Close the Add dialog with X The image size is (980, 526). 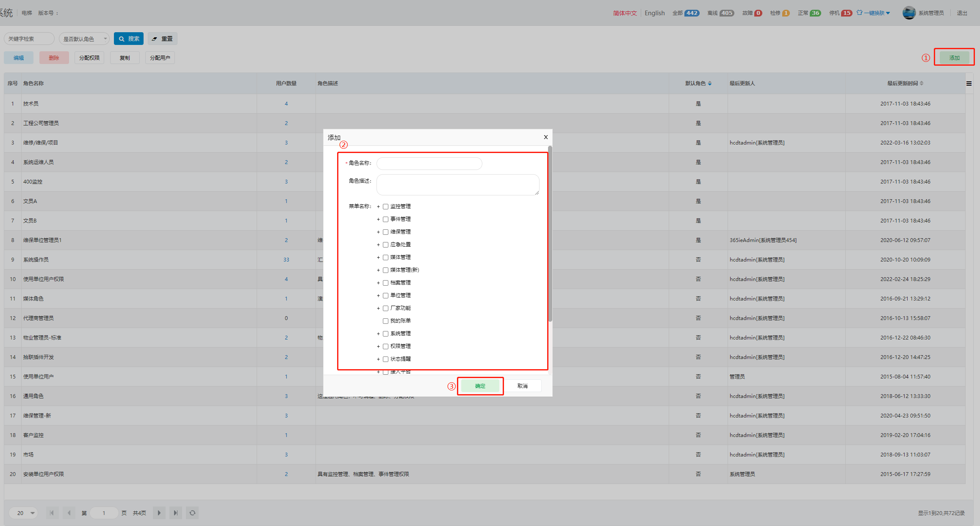545,137
